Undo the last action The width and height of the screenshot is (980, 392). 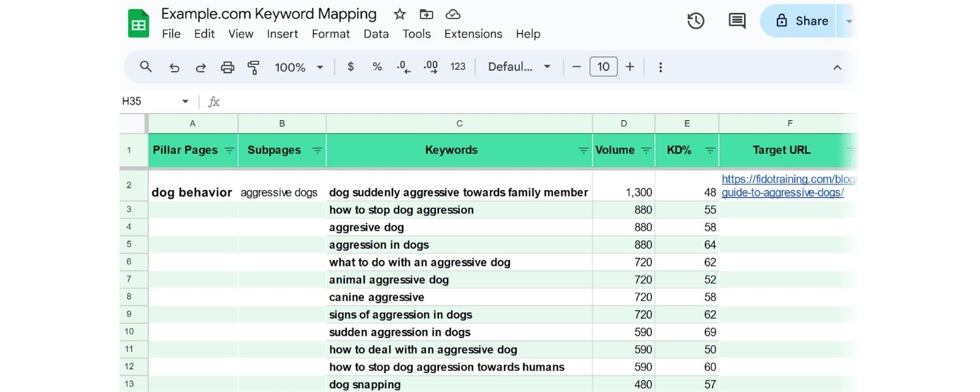coord(174,67)
